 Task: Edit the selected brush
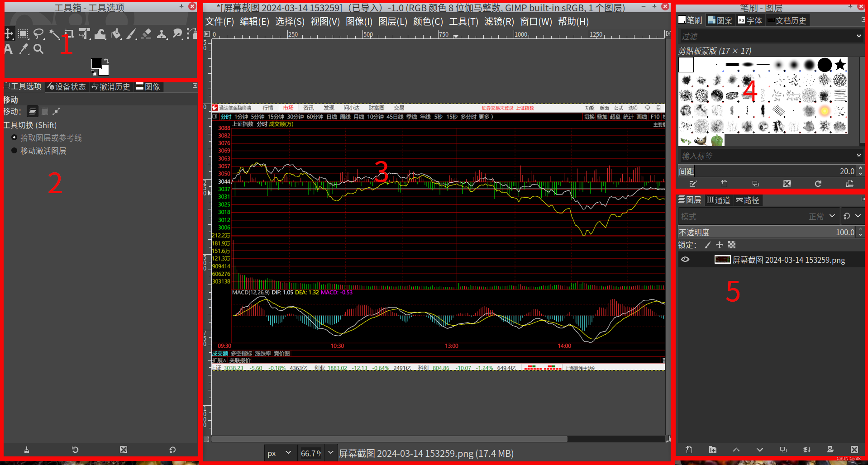[693, 184]
